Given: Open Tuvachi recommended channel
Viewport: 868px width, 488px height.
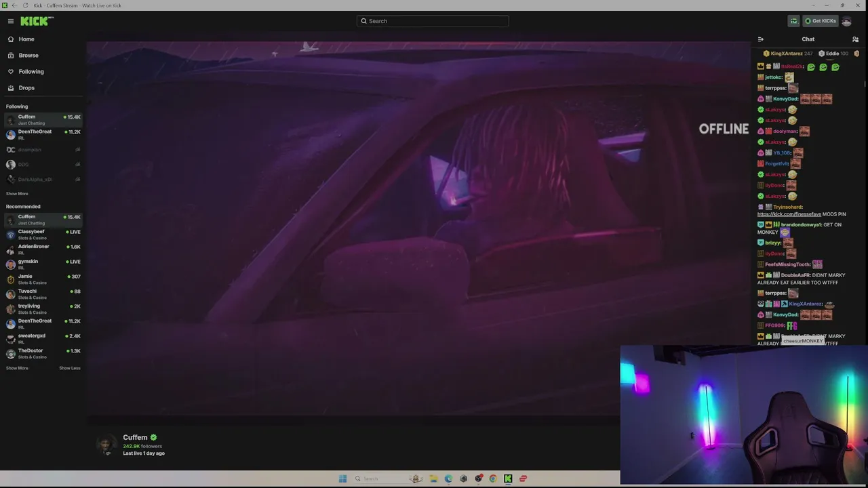Looking at the screenshot, I should tap(43, 294).
